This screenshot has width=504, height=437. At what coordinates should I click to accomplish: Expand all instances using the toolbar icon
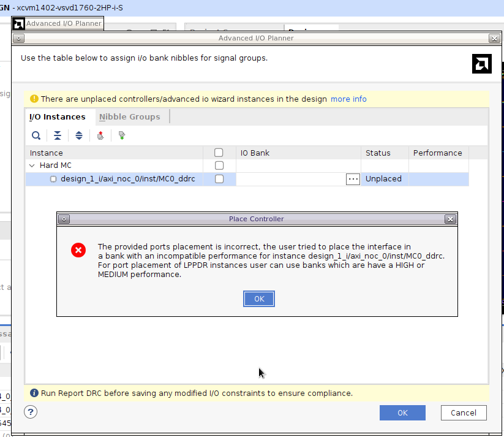click(x=78, y=135)
